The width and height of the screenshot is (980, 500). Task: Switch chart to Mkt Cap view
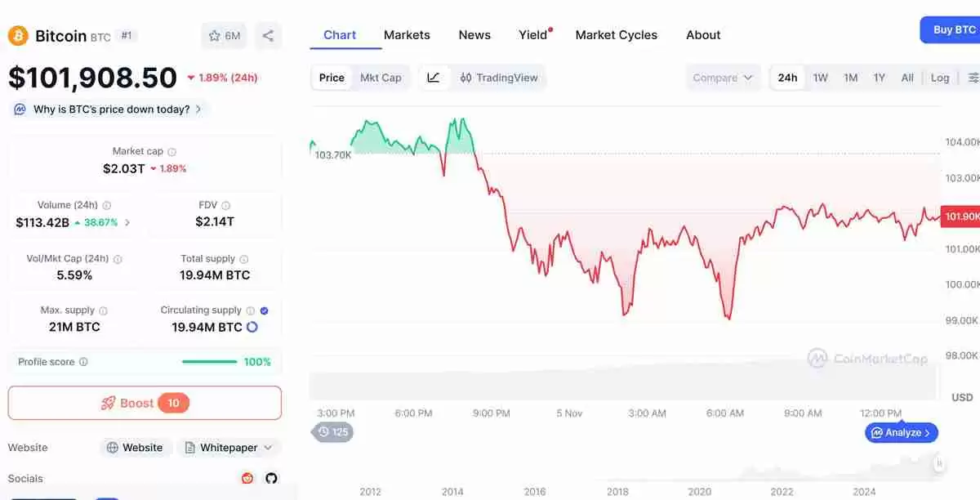(381, 78)
